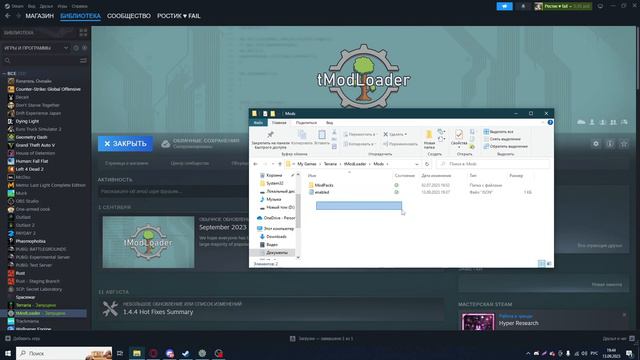Go back using Steam's back arrow
The width and height of the screenshot is (640, 360).
8,16
